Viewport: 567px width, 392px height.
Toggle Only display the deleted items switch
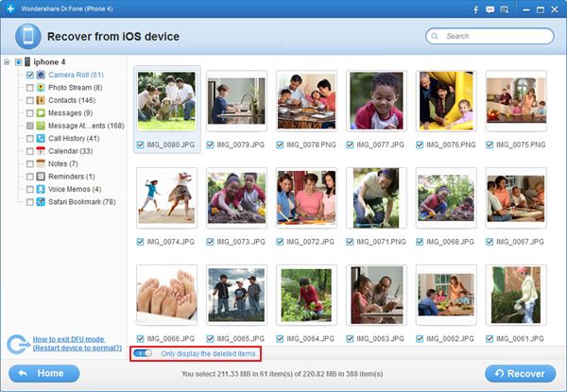pyautogui.click(x=143, y=353)
